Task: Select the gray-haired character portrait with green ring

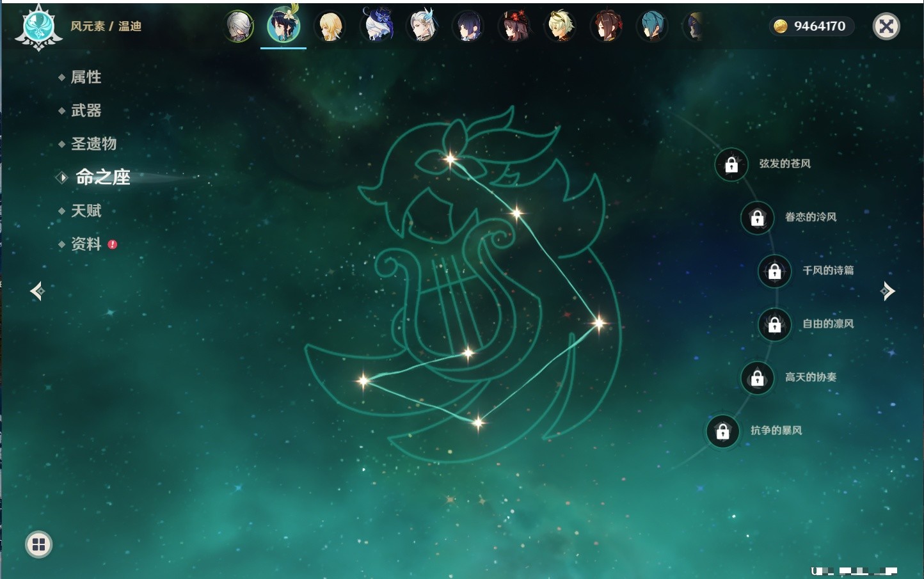Action: [239, 27]
